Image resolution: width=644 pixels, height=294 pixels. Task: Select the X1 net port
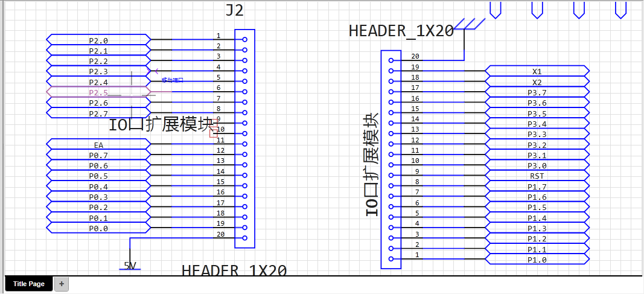click(537, 71)
